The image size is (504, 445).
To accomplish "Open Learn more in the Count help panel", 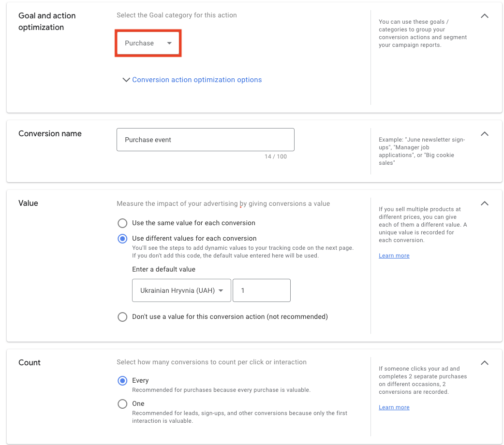I will coord(394,407).
